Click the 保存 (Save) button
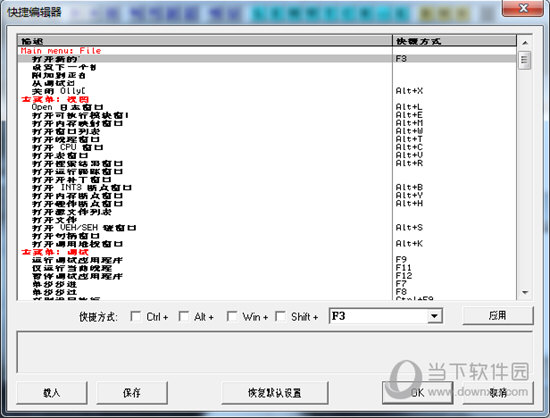The image size is (550, 418). [x=132, y=393]
